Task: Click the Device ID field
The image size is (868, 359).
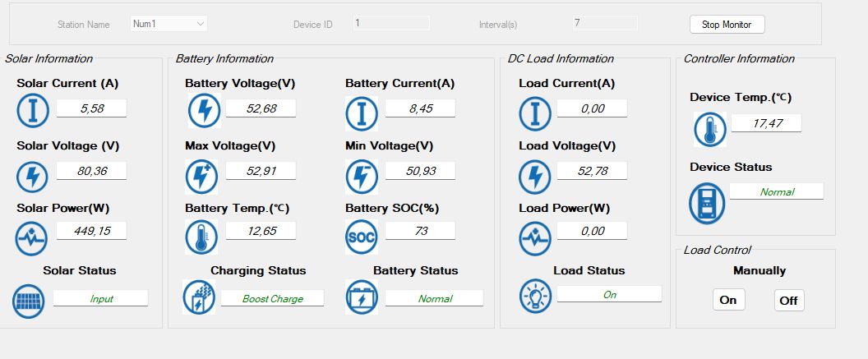Action: (391, 23)
